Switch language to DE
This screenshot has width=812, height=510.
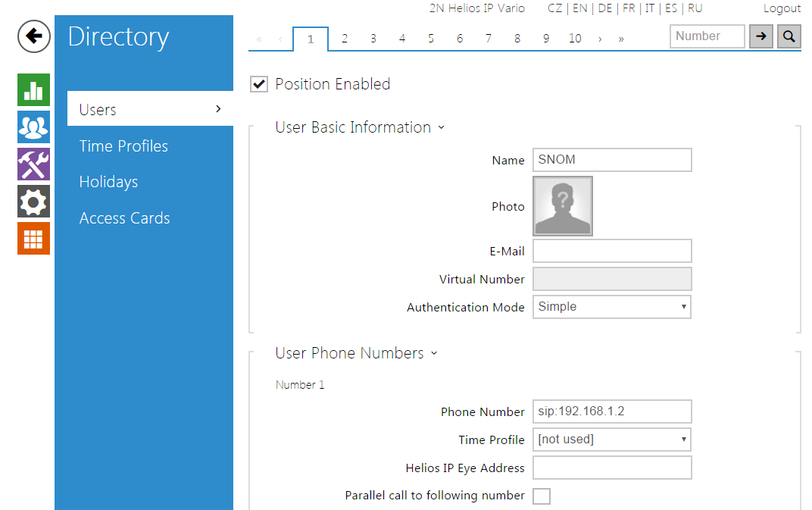[604, 8]
